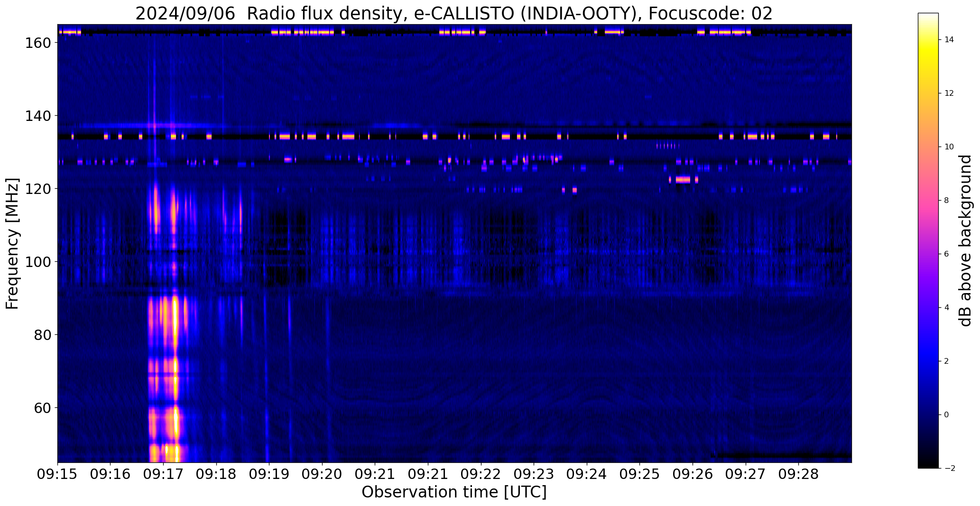Click the 160 tick on frequency axis
Viewport: 980px width, 506px height.
[x=37, y=43]
